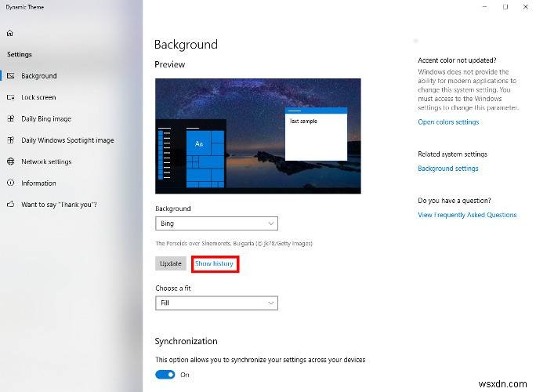Open Network settings in sidebar

click(x=71, y=162)
